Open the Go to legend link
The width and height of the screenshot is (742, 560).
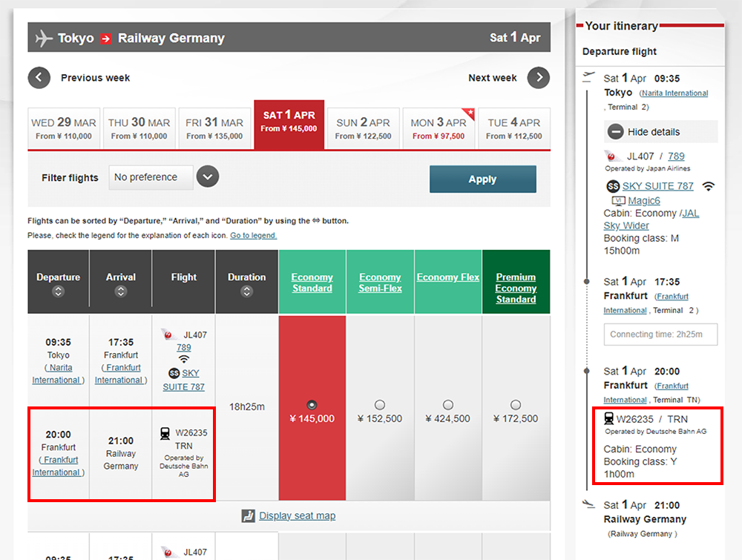tap(253, 236)
